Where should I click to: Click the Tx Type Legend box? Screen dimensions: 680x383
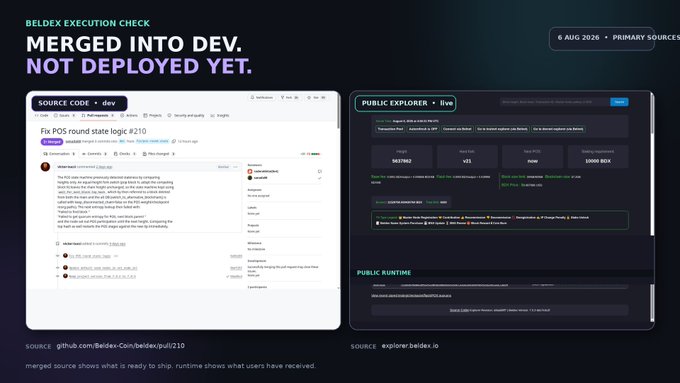click(500, 220)
